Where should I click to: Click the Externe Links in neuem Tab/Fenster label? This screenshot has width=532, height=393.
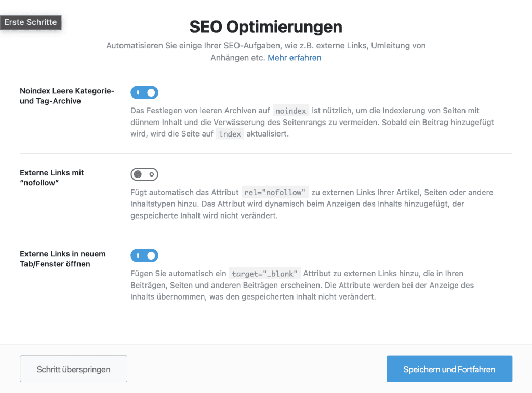[x=63, y=259]
